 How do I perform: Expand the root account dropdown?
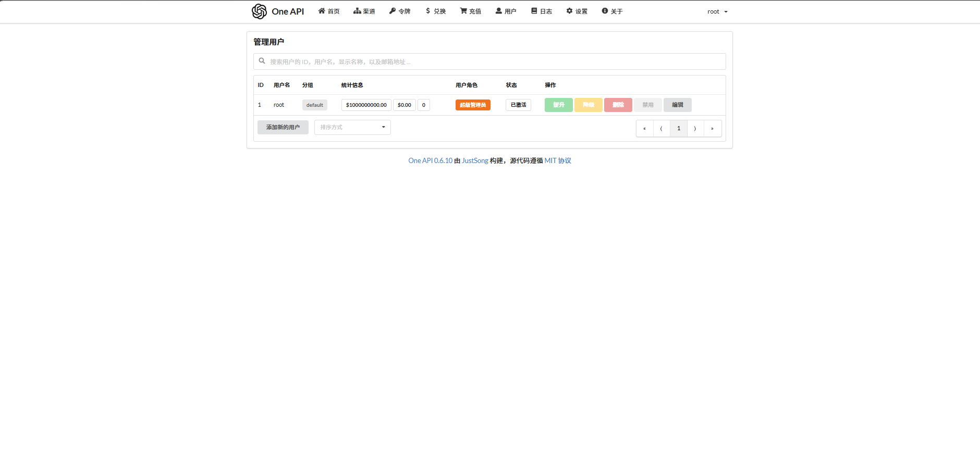tap(717, 11)
